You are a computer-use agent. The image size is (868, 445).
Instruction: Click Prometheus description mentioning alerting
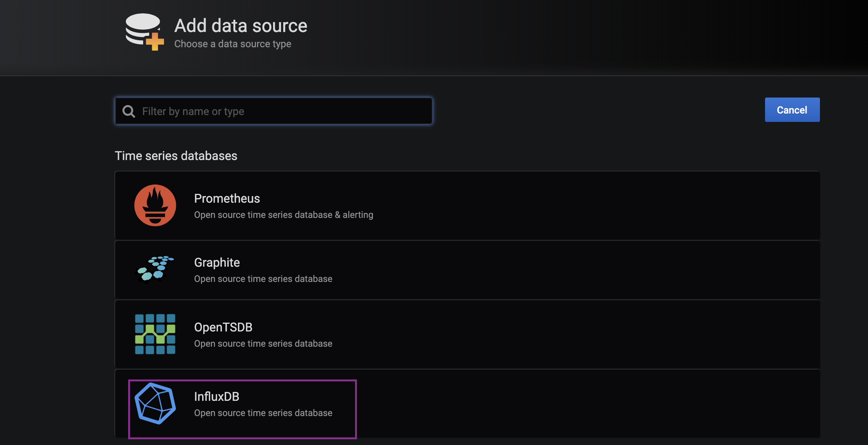(284, 215)
